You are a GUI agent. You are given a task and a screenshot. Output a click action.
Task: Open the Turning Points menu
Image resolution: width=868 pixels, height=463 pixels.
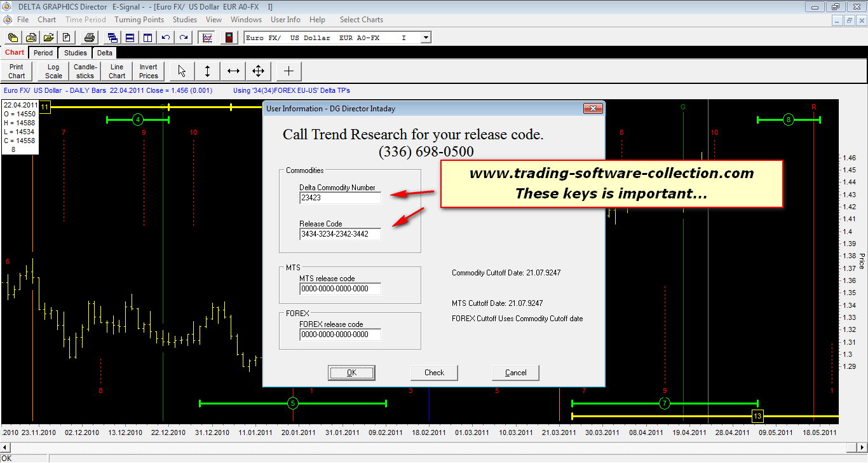point(139,20)
